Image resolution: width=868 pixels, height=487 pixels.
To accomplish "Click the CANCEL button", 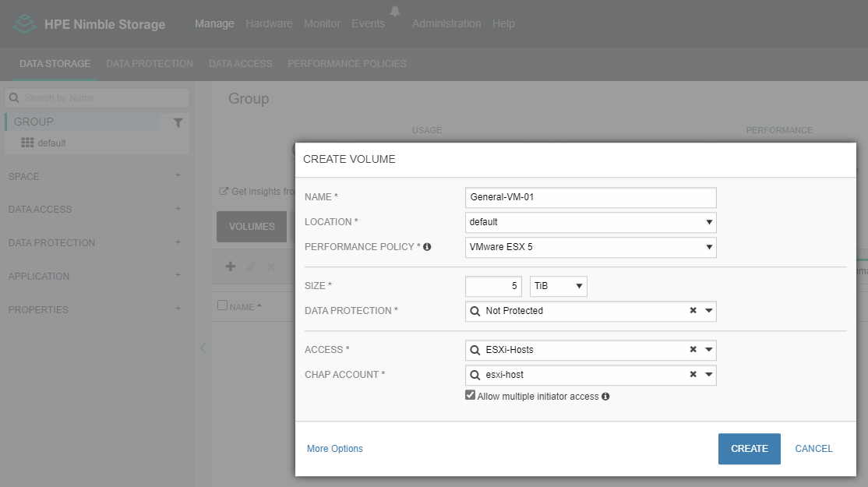I will (x=813, y=449).
